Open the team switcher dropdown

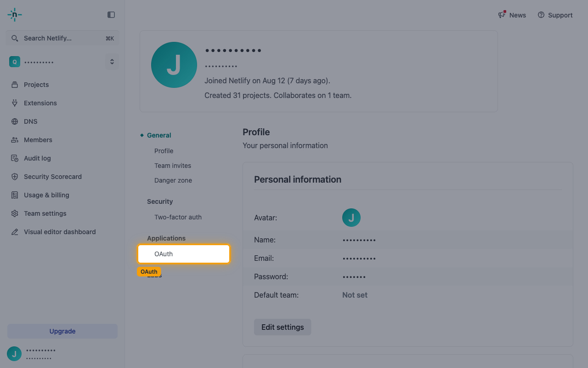[112, 62]
